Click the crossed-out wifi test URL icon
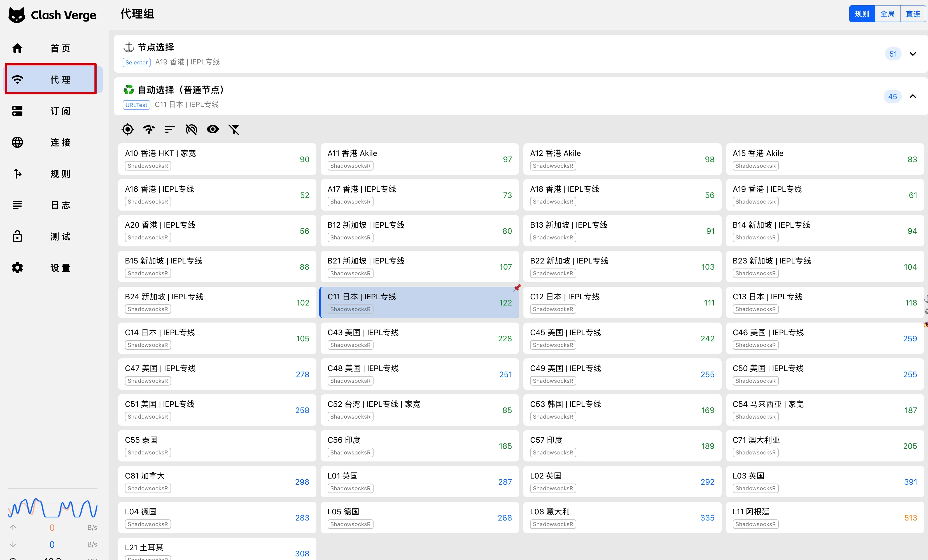The image size is (928, 560). click(191, 130)
